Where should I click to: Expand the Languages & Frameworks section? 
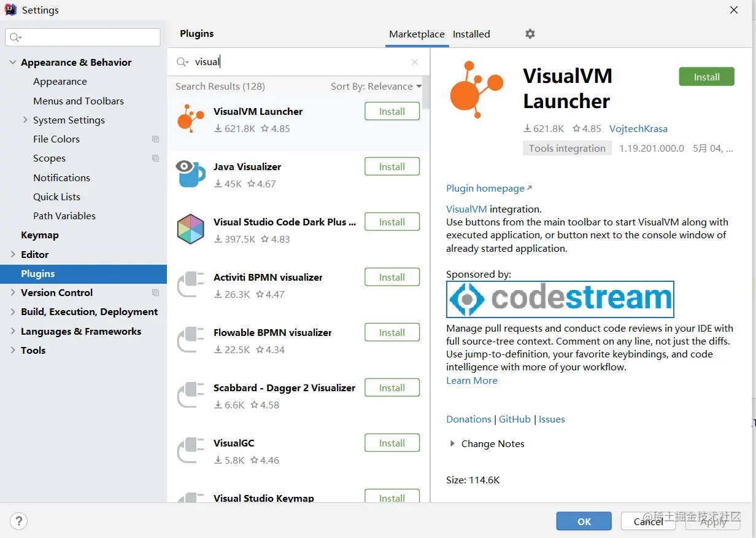pos(13,331)
